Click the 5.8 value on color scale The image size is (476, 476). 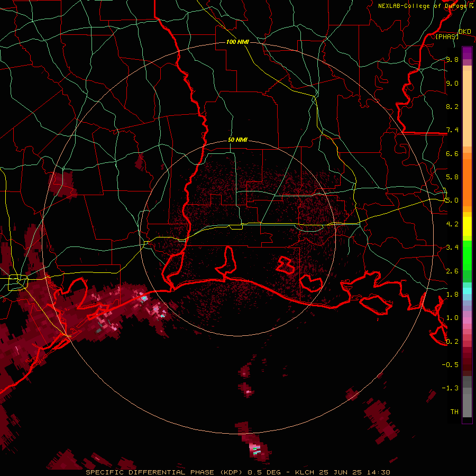[x=452, y=177]
